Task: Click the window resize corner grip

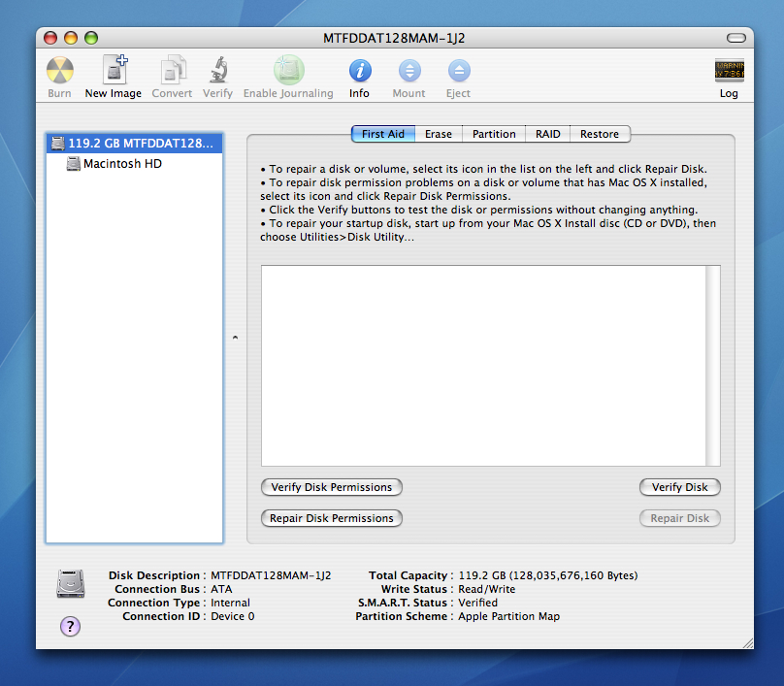Action: [x=747, y=643]
